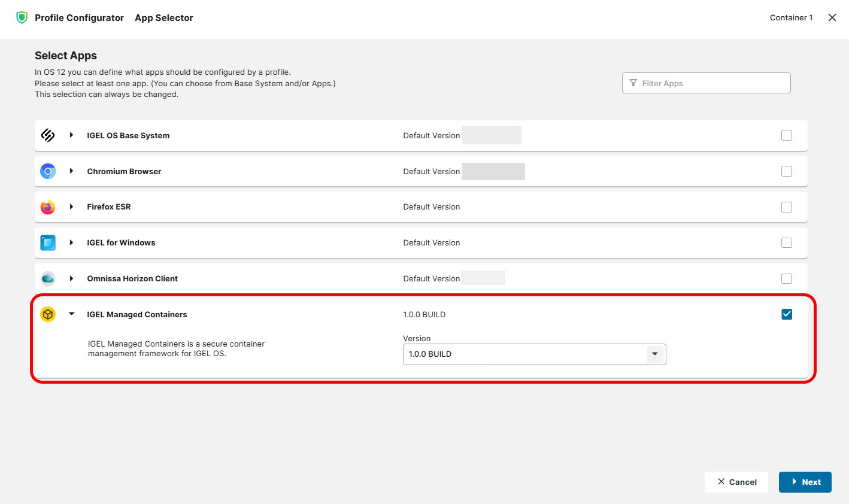The height and width of the screenshot is (504, 849).
Task: Click the Firefox ESR app icon
Action: coord(48,207)
